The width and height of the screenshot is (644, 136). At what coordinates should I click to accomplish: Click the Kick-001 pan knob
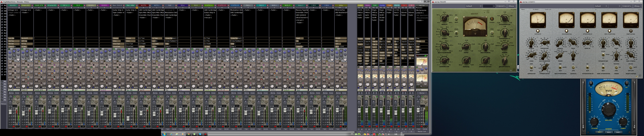pyautogui.click(x=10, y=86)
